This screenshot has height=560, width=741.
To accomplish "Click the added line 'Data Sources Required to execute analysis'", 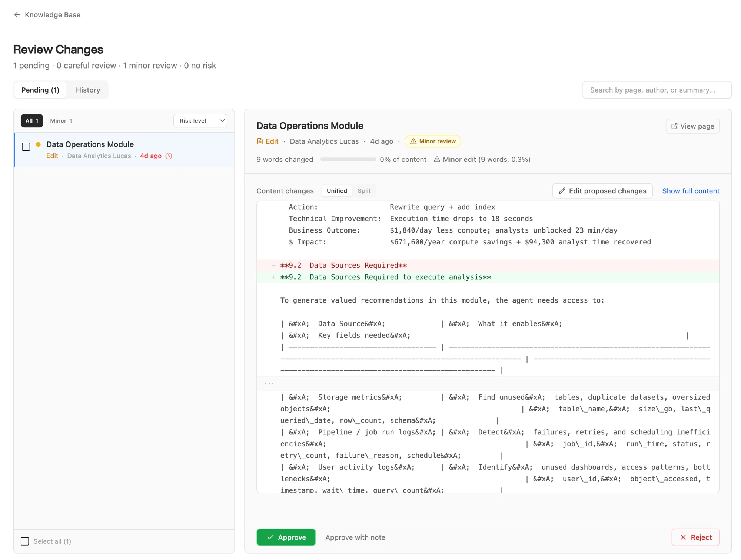I will point(488,277).
